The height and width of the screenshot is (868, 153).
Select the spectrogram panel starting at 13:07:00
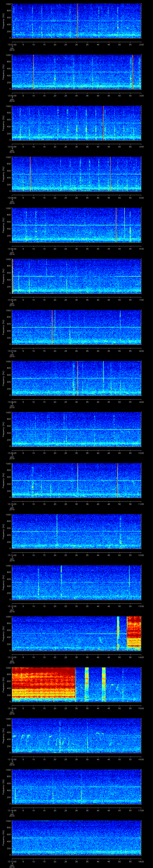click(x=77, y=327)
